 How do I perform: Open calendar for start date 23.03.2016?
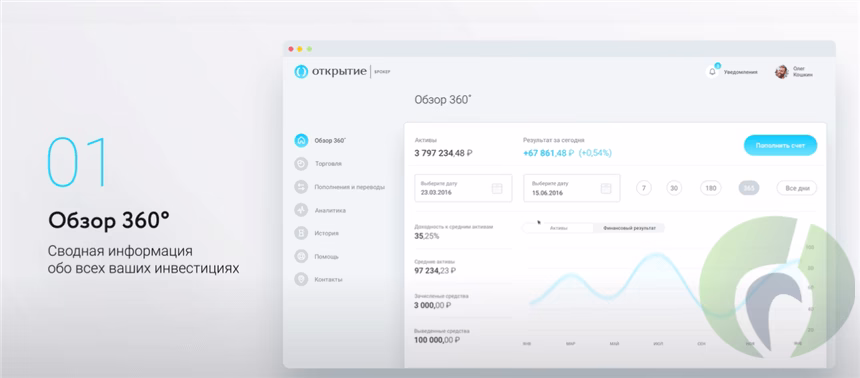coord(497,189)
